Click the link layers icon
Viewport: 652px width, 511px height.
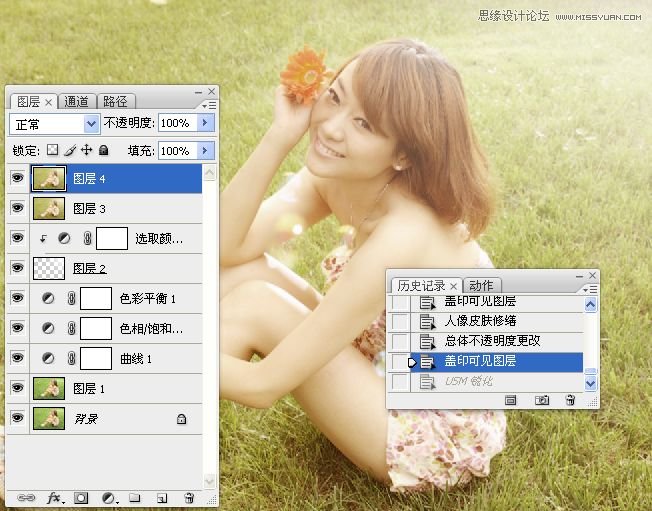(x=26, y=497)
